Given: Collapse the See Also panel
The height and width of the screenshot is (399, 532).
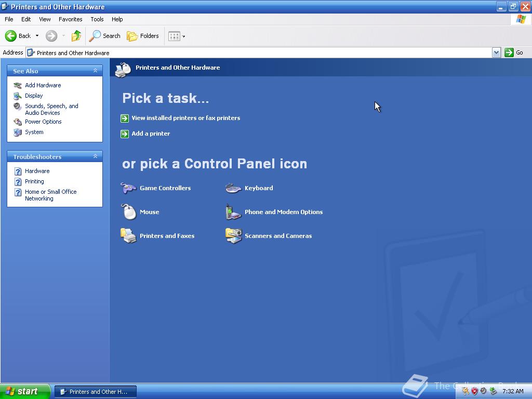Looking at the screenshot, I should (96, 71).
